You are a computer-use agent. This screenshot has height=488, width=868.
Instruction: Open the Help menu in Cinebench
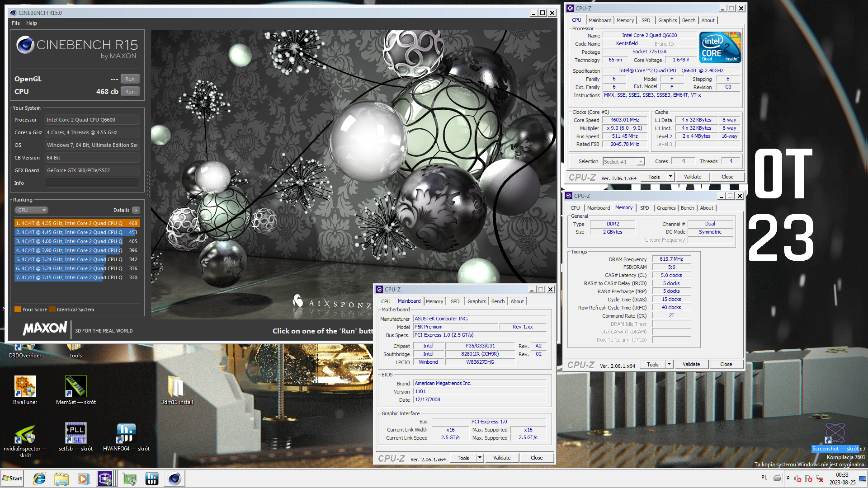(32, 23)
